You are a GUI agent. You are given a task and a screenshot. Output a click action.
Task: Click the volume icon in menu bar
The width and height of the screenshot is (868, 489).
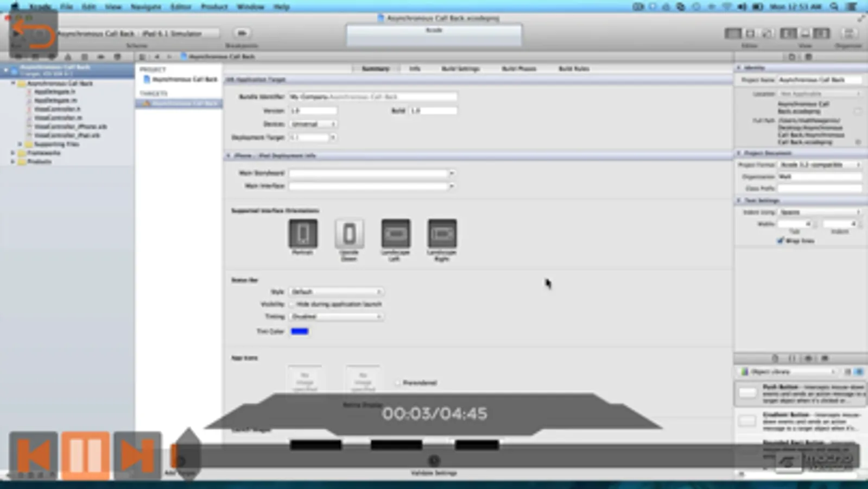(742, 7)
